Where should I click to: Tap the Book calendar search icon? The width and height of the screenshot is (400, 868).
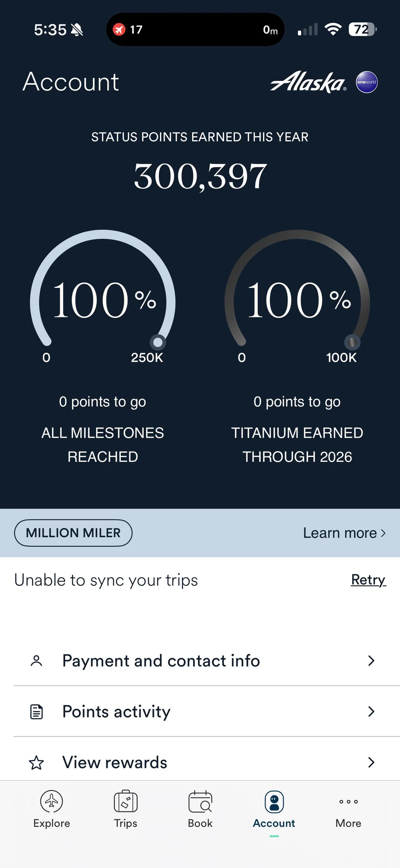[200, 801]
